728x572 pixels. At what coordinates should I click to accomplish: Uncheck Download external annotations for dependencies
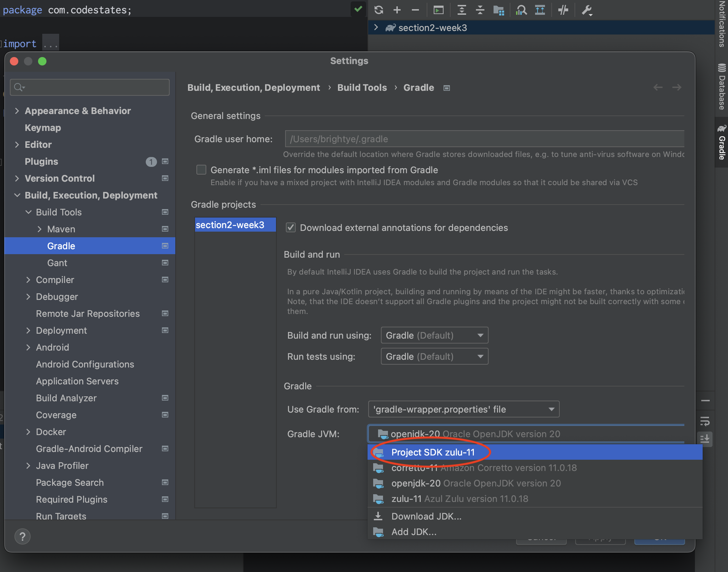[x=291, y=228]
